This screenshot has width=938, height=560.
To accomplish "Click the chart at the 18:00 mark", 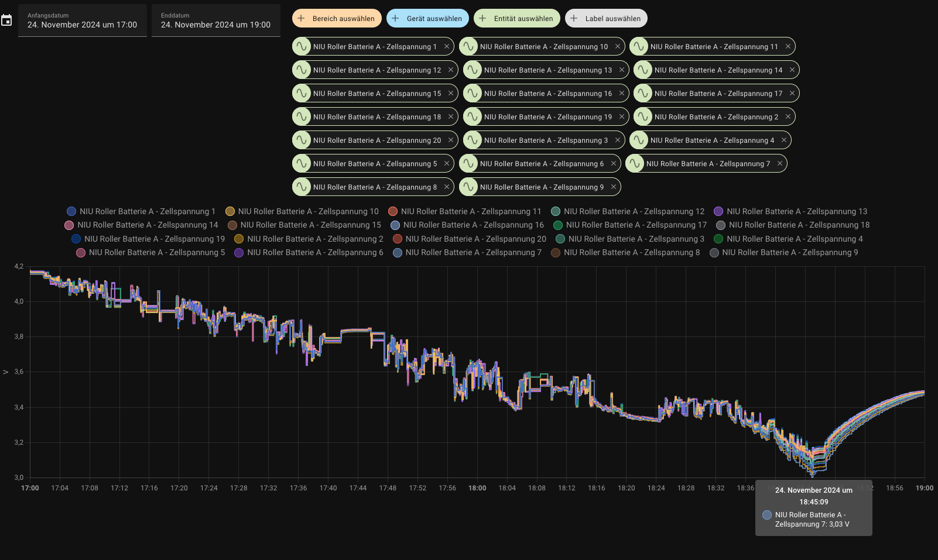I will click(477, 375).
